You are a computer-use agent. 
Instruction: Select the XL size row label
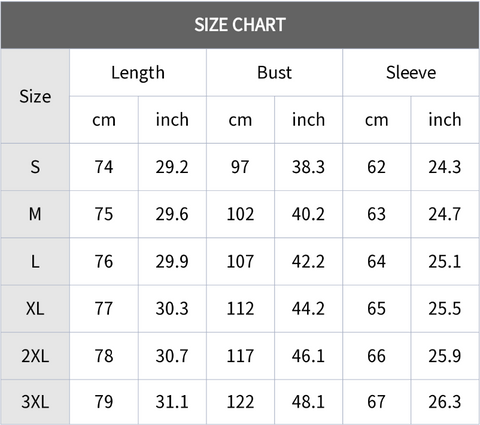35,309
